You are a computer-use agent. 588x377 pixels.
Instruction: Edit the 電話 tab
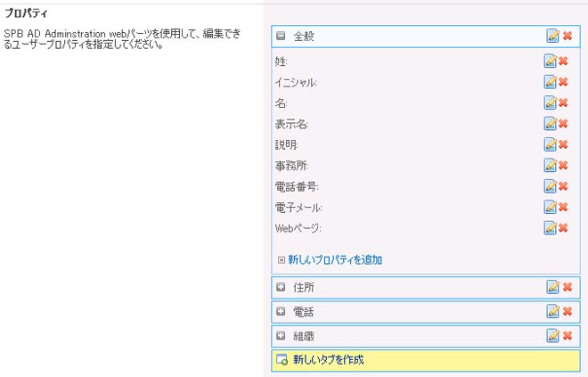coord(552,311)
